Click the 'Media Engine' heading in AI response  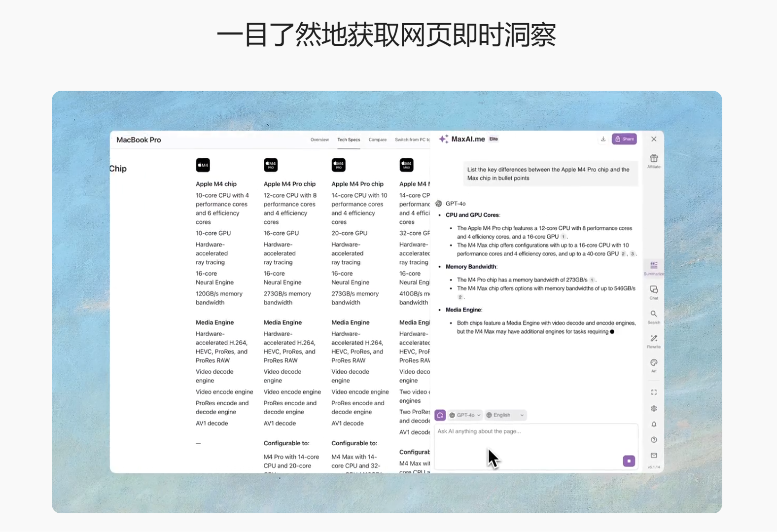[463, 310]
